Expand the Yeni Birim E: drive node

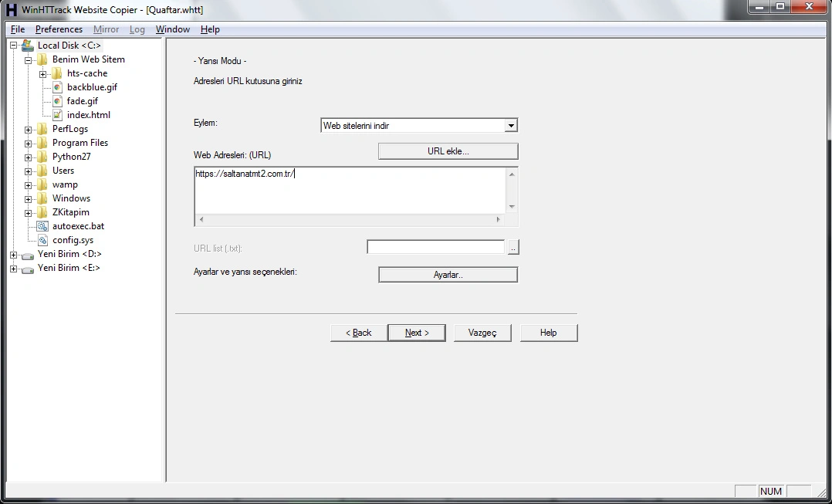click(13, 269)
